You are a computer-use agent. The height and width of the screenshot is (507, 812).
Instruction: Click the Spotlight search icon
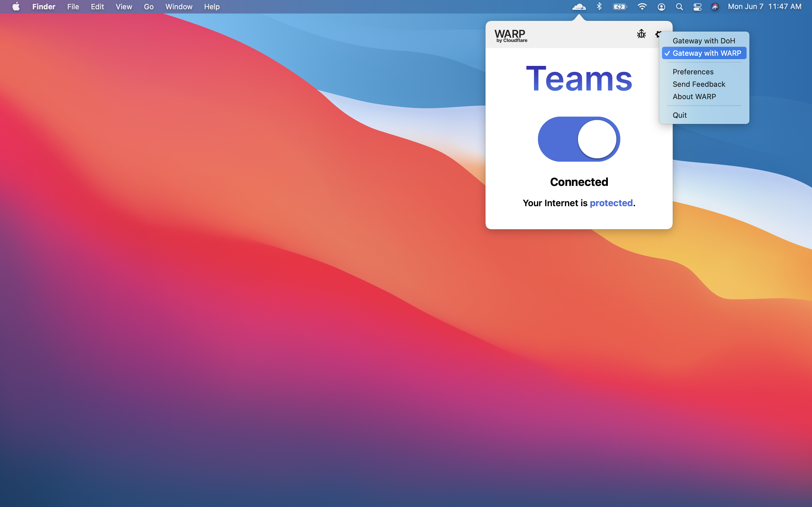click(679, 6)
